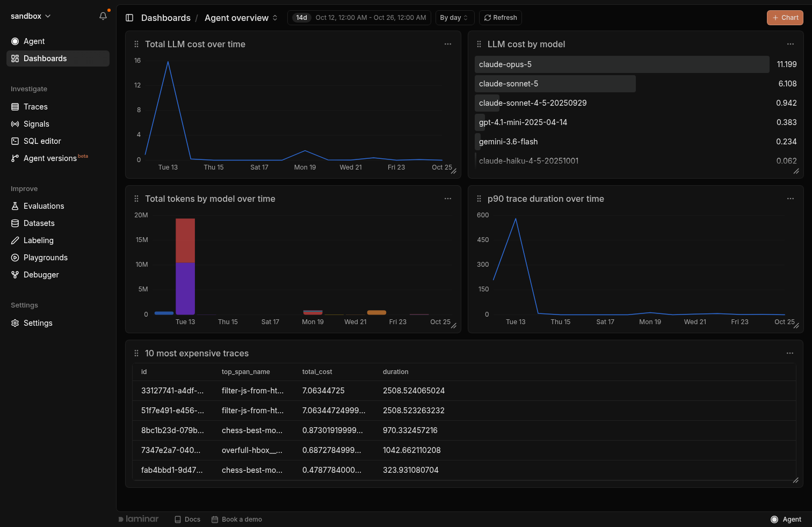Click drag handle of LLM cost by model
This screenshot has width=812, height=527.
coord(479,45)
